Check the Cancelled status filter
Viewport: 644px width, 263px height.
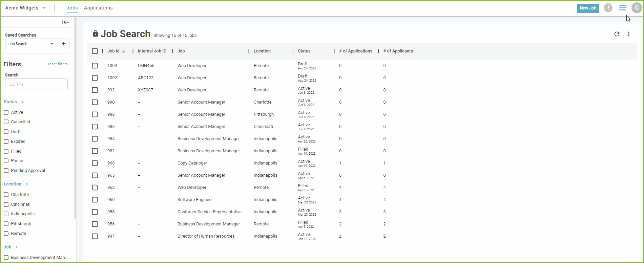[x=6, y=122]
